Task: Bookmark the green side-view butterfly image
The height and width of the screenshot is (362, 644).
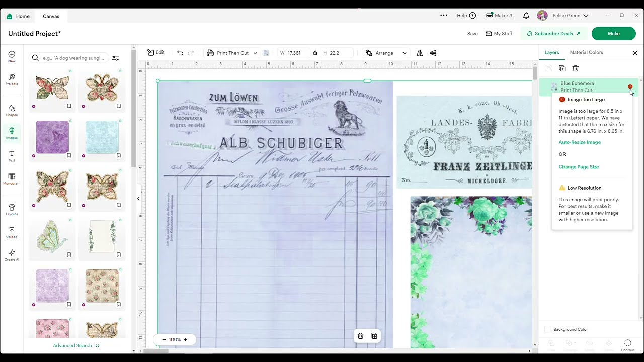Action: click(69, 254)
